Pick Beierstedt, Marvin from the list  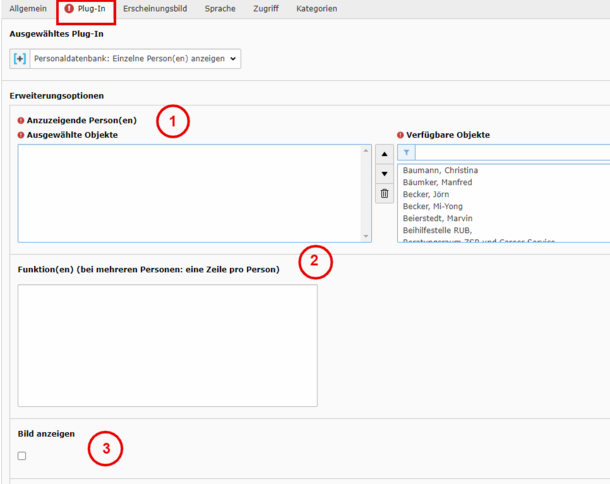[x=437, y=218]
